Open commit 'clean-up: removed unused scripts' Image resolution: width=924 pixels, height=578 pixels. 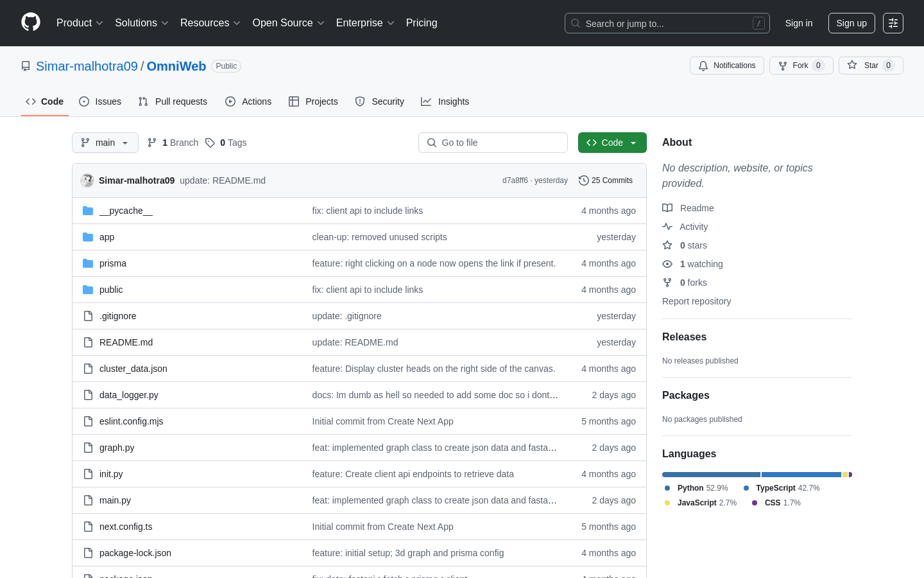379,237
